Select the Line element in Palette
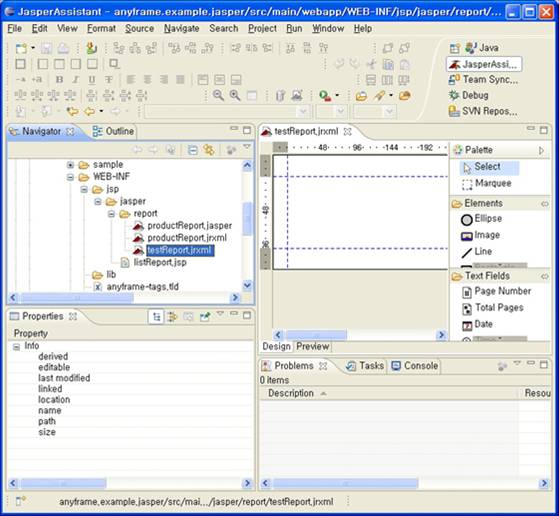This screenshot has height=516, width=559. tap(477, 252)
